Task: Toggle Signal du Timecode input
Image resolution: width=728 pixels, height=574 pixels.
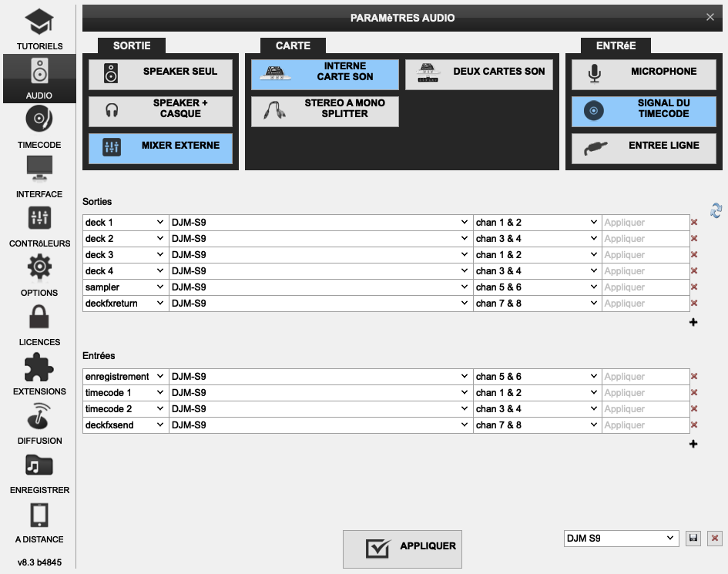Action: [644, 112]
